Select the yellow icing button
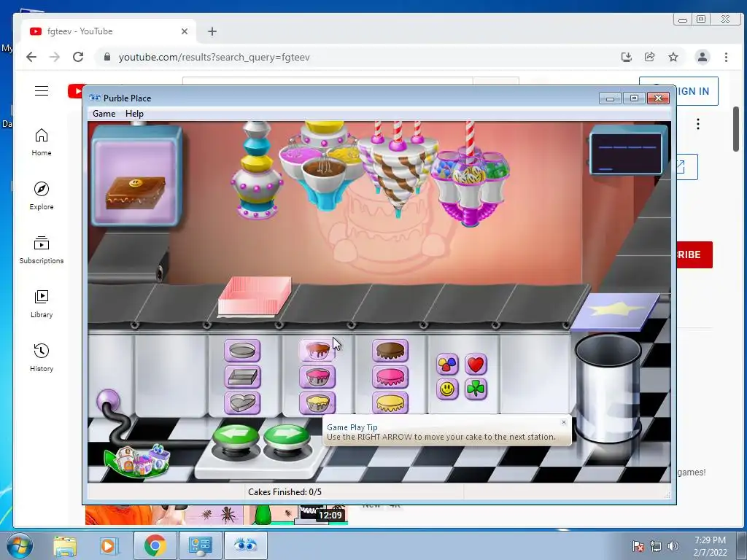The width and height of the screenshot is (747, 560). tap(390, 402)
